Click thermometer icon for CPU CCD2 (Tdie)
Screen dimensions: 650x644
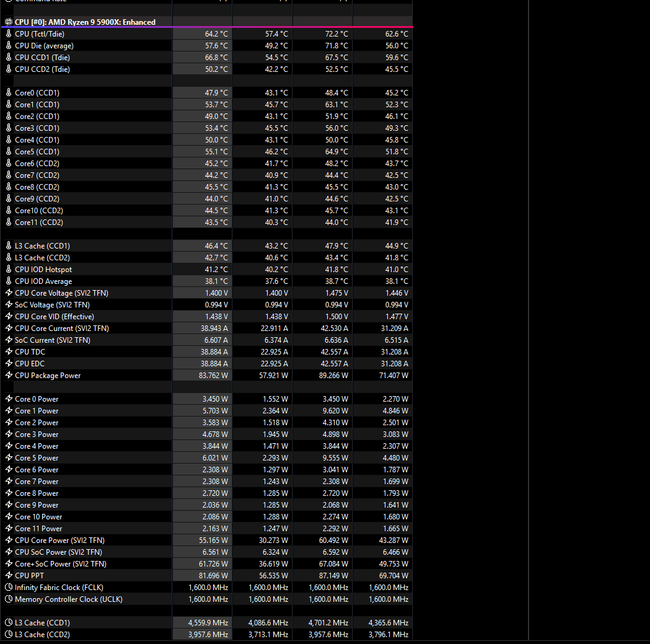point(8,69)
